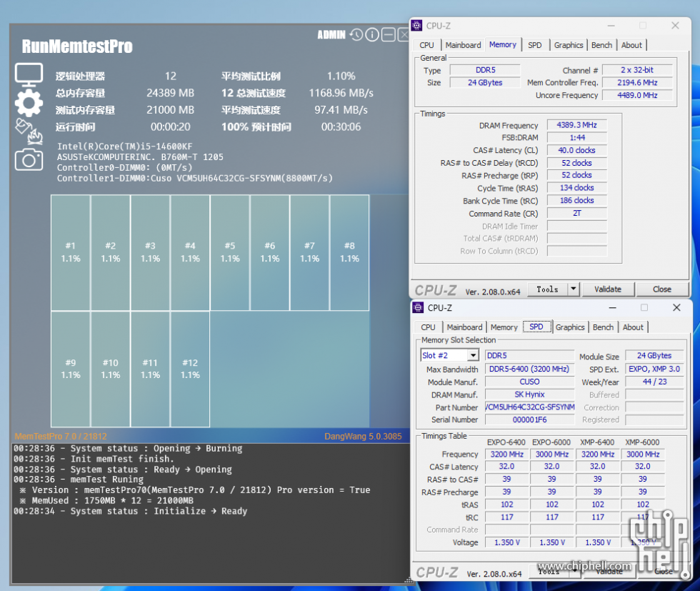Click Tools button in upper CPU-Z window
Image resolution: width=700 pixels, height=591 pixels.
pyautogui.click(x=547, y=289)
